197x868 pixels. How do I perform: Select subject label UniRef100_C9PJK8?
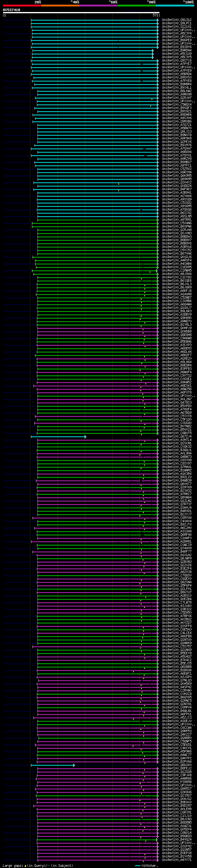click(x=177, y=775)
